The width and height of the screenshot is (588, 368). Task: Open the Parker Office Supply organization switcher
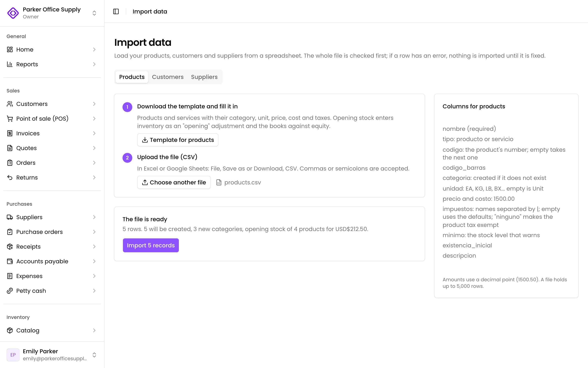coord(94,13)
